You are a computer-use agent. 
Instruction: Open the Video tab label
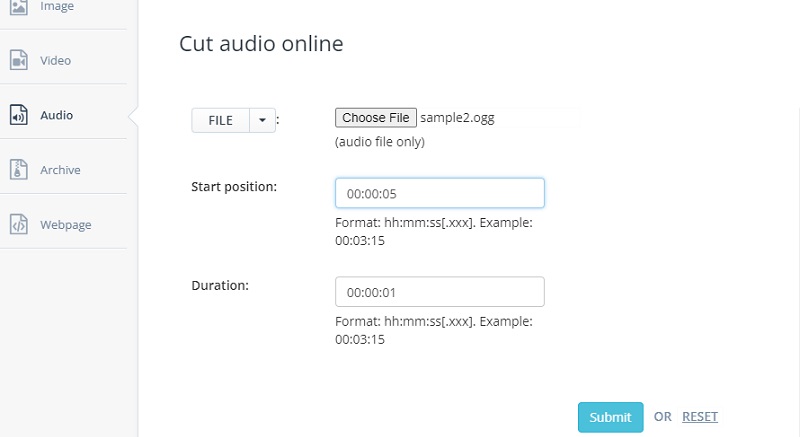click(x=55, y=61)
